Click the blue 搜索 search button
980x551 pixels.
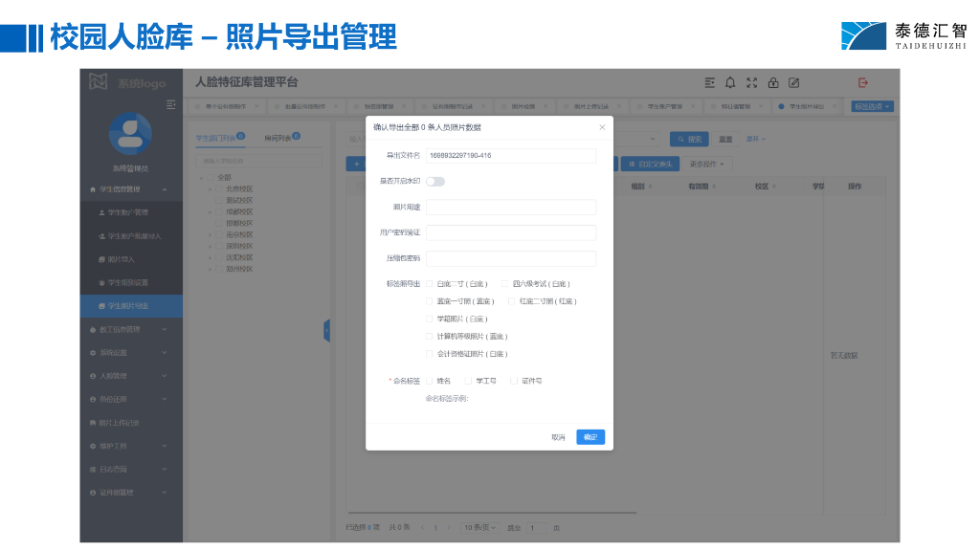click(689, 139)
